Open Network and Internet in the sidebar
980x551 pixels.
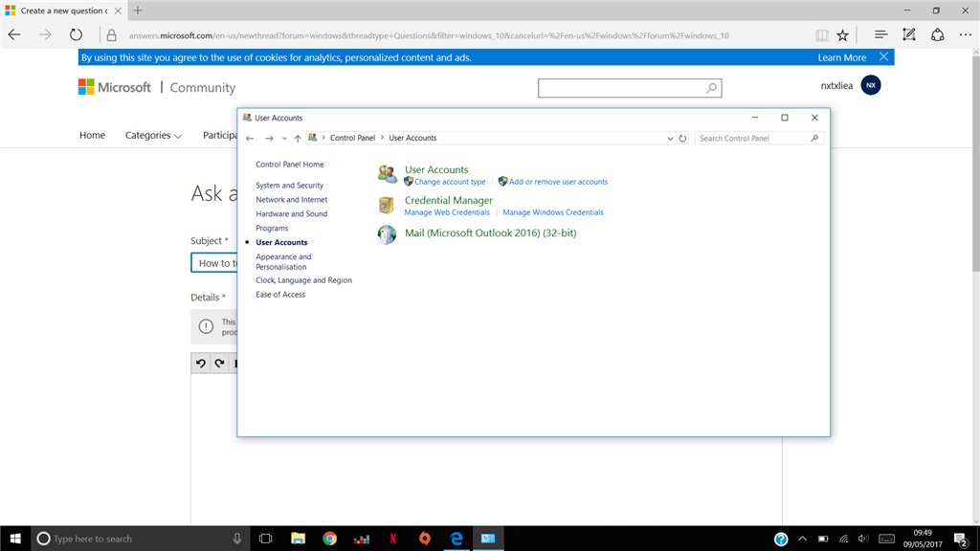[x=291, y=199]
